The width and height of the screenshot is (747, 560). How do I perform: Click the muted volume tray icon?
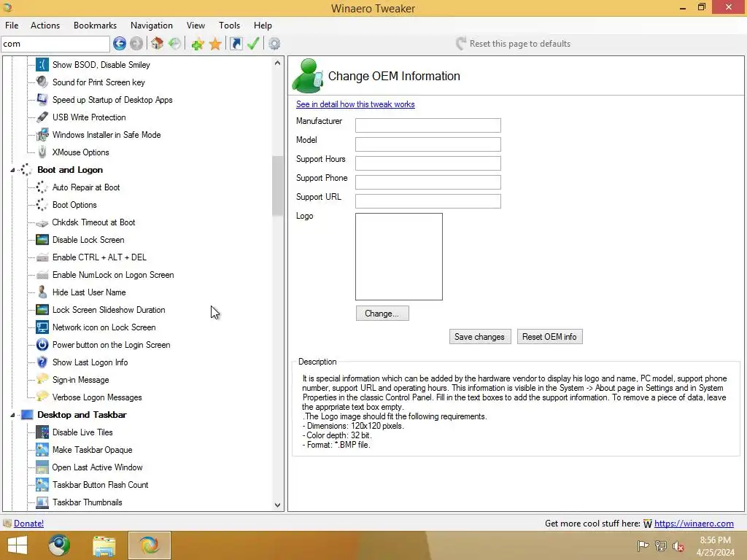(678, 546)
